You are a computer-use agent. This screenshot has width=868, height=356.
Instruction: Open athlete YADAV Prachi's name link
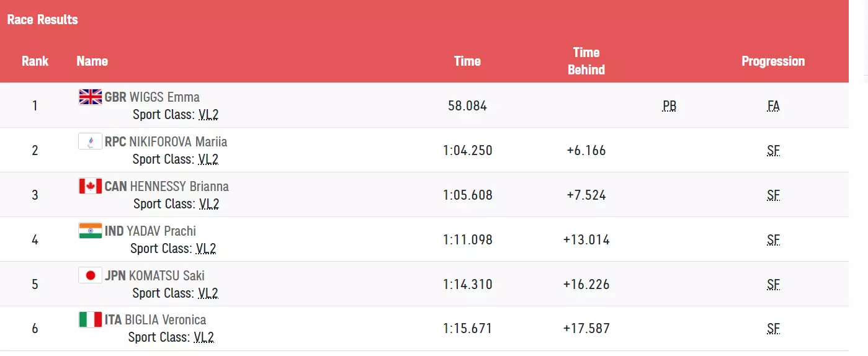click(x=161, y=231)
